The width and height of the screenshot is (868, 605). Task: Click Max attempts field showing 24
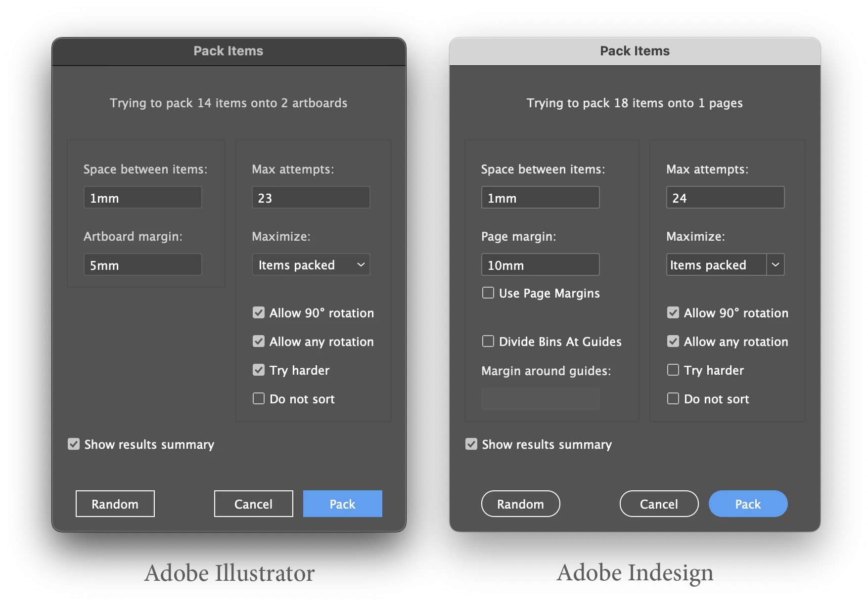726,197
